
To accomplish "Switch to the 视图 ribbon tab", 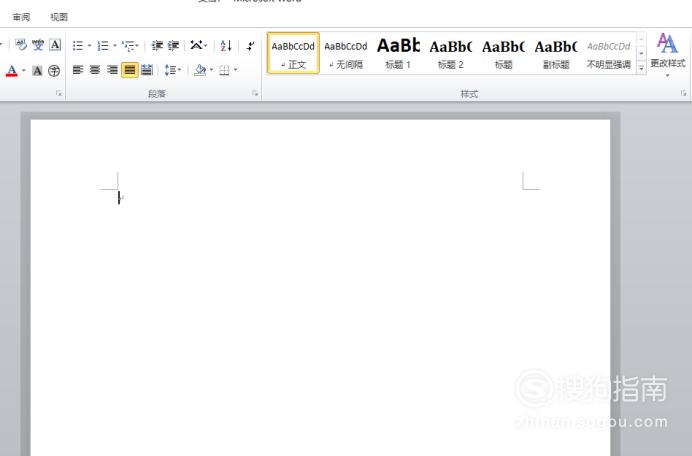I will (59, 17).
